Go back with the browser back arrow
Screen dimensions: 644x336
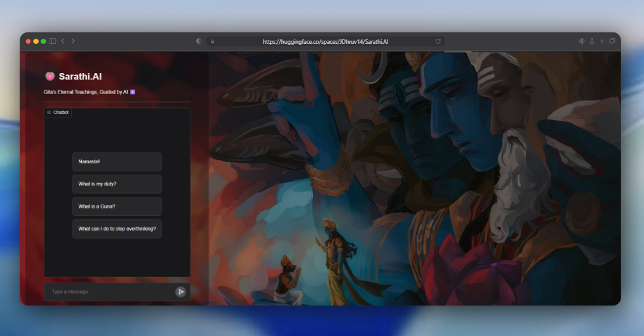[63, 41]
